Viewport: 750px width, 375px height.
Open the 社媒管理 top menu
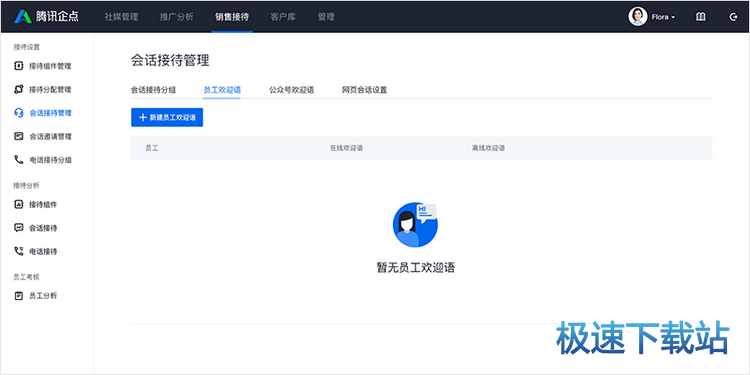[x=121, y=17]
